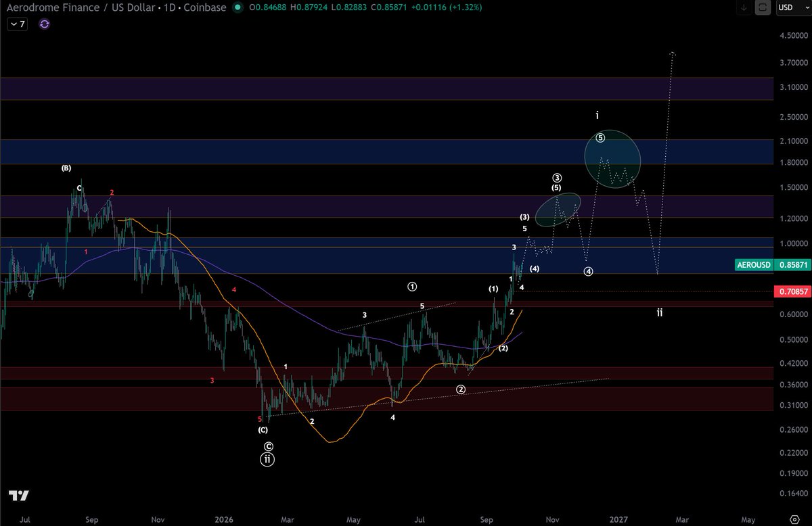
Task: Click the 0.19000 price axis level
Action: click(793, 473)
